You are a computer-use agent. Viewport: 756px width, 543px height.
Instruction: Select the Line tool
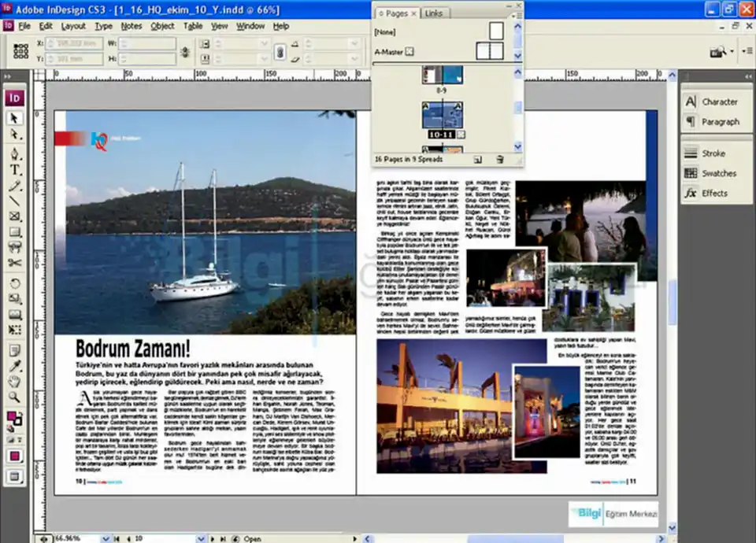click(x=15, y=201)
